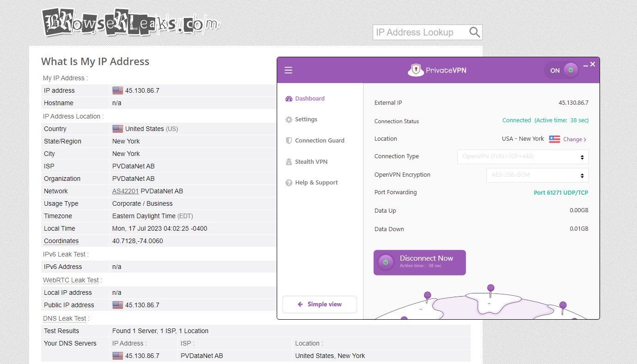Click United States, New York DNS location
Screen dimensions: 637x364
(x=330, y=356)
